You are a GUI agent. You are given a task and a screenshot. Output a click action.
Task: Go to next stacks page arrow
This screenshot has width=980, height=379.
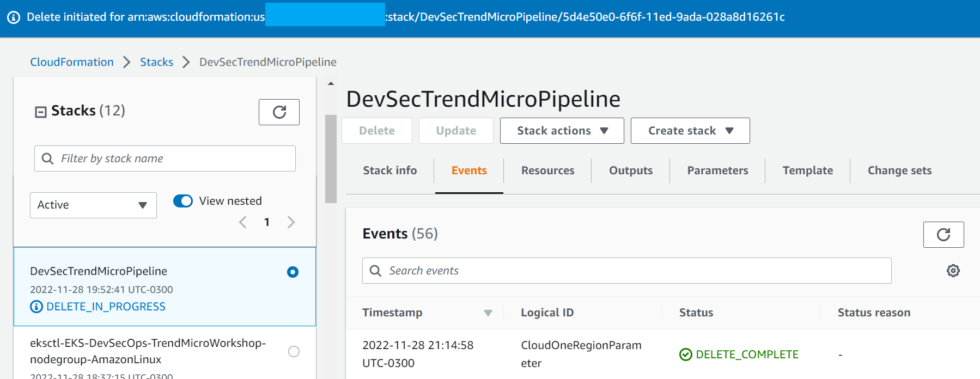[291, 222]
